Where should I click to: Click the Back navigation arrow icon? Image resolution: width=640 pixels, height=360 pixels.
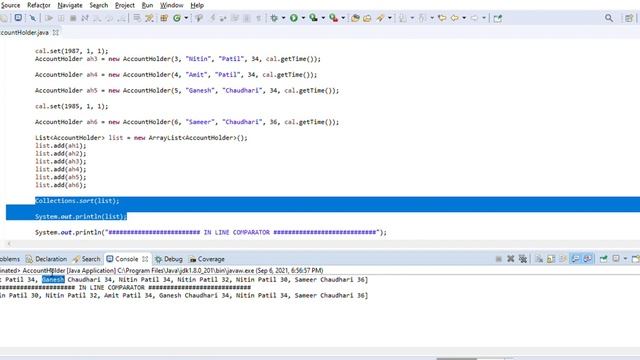pos(454,18)
